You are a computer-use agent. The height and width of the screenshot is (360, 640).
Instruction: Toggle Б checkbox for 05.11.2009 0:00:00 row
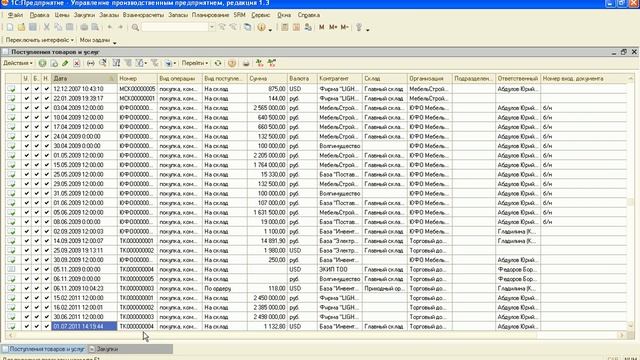(37, 269)
